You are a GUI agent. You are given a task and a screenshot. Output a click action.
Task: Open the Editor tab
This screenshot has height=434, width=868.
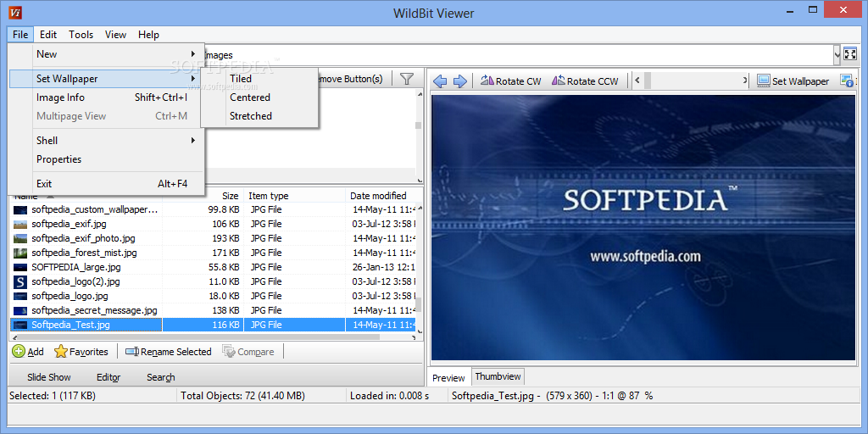(x=108, y=377)
